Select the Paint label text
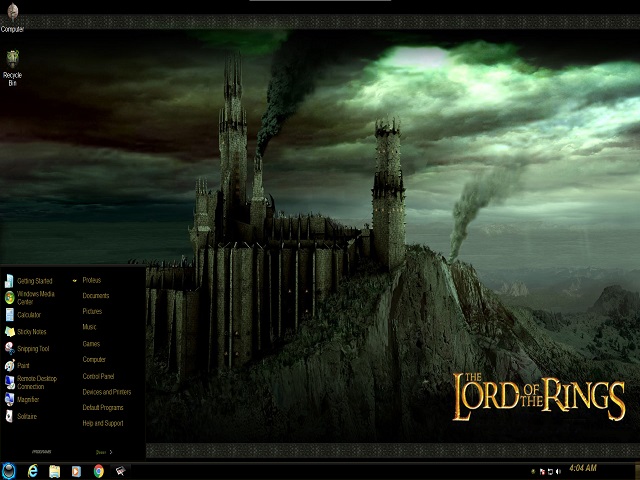This screenshot has width=640, height=480. [x=23, y=365]
